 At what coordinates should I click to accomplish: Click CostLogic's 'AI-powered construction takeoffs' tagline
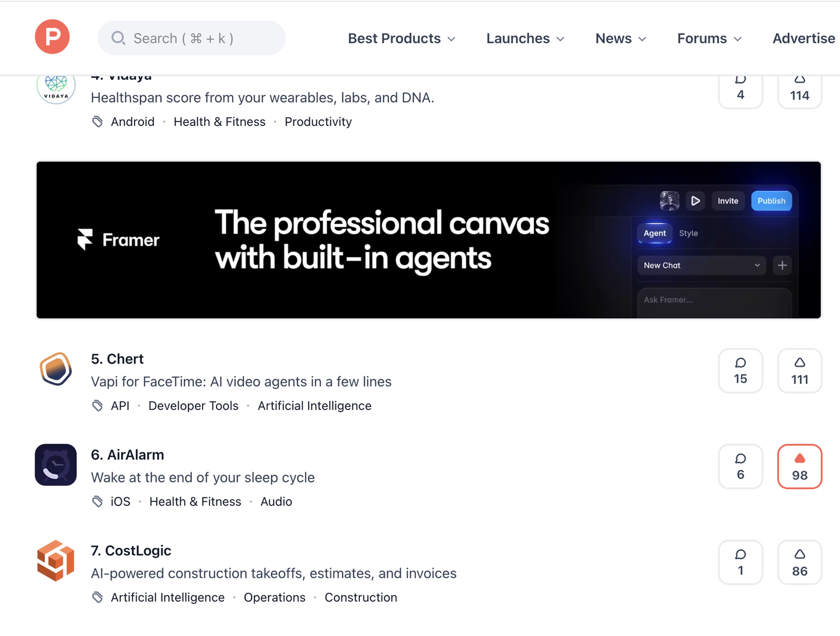(x=274, y=574)
